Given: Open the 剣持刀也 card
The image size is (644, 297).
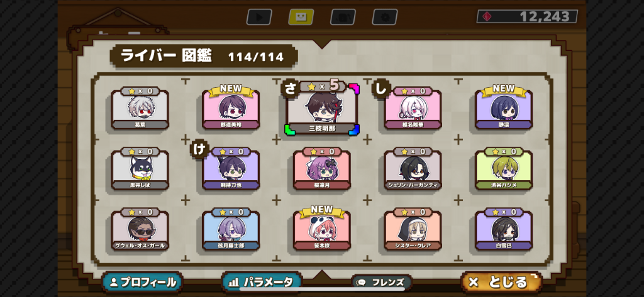Looking at the screenshot, I should tap(231, 169).
